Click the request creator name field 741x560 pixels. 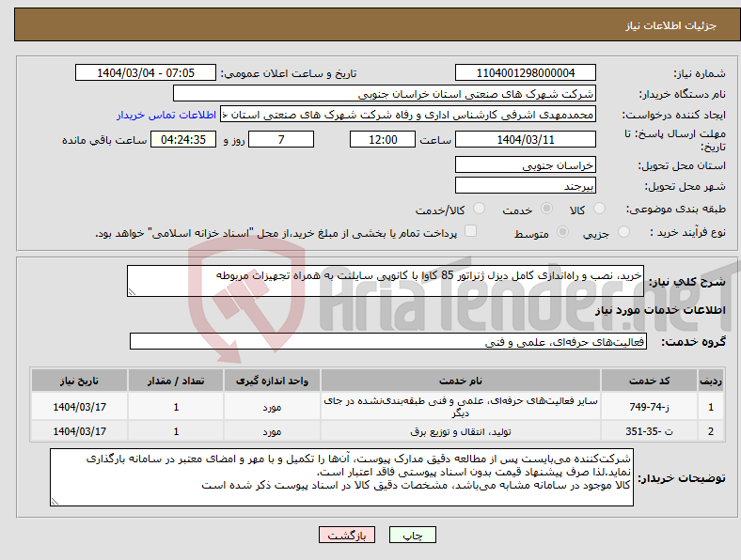(x=408, y=115)
